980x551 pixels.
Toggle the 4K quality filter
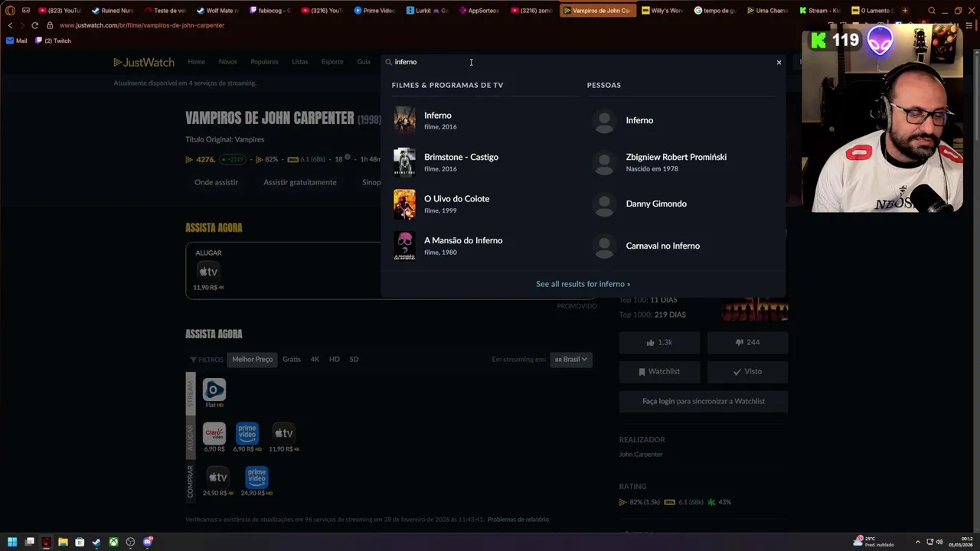(x=315, y=360)
